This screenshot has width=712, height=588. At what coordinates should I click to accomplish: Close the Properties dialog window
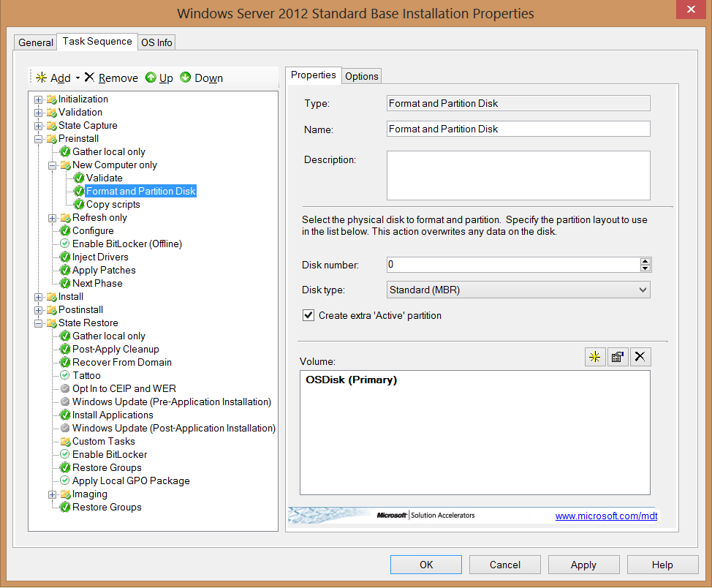(x=691, y=10)
